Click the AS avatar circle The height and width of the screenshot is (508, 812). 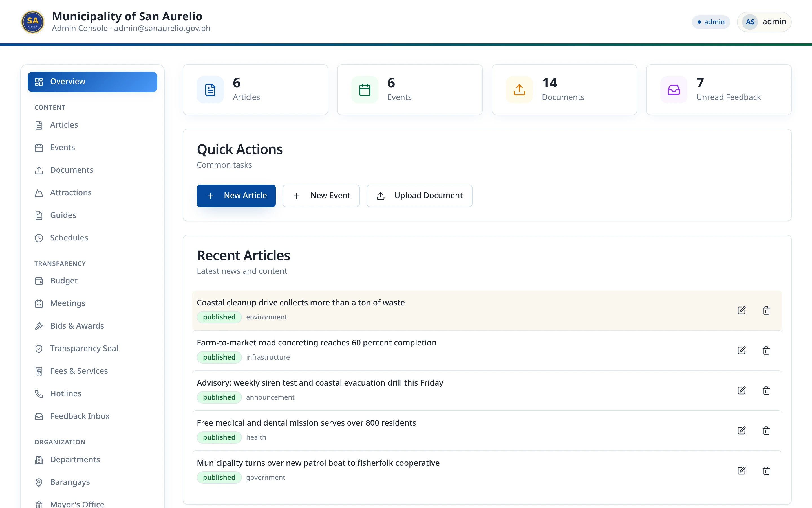coord(750,22)
